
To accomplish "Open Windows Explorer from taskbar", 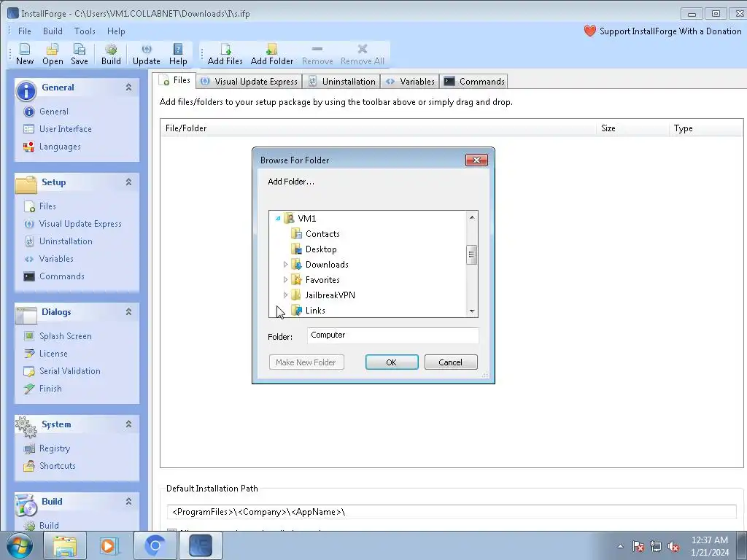I will click(x=65, y=545).
